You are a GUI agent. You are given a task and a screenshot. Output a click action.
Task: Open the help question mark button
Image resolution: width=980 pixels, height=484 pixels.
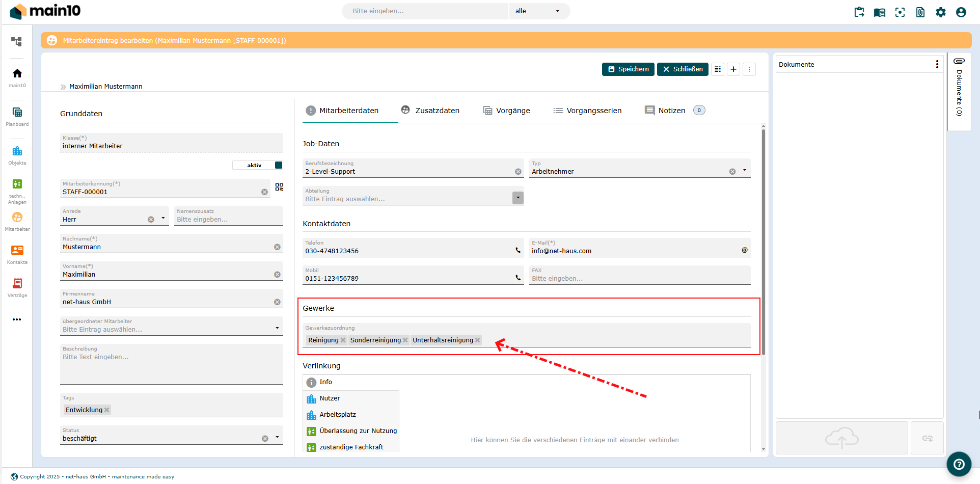(x=959, y=464)
